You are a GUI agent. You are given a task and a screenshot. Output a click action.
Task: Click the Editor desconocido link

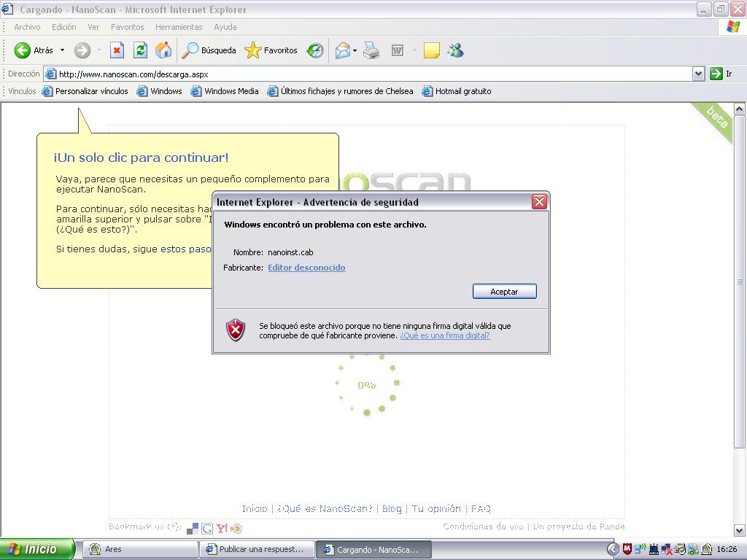(306, 268)
